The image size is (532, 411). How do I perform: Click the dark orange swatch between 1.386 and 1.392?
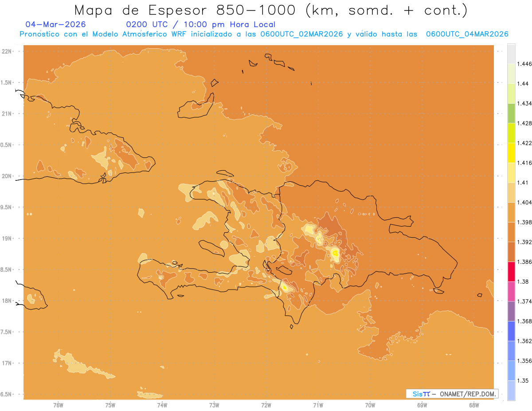[x=511, y=252]
